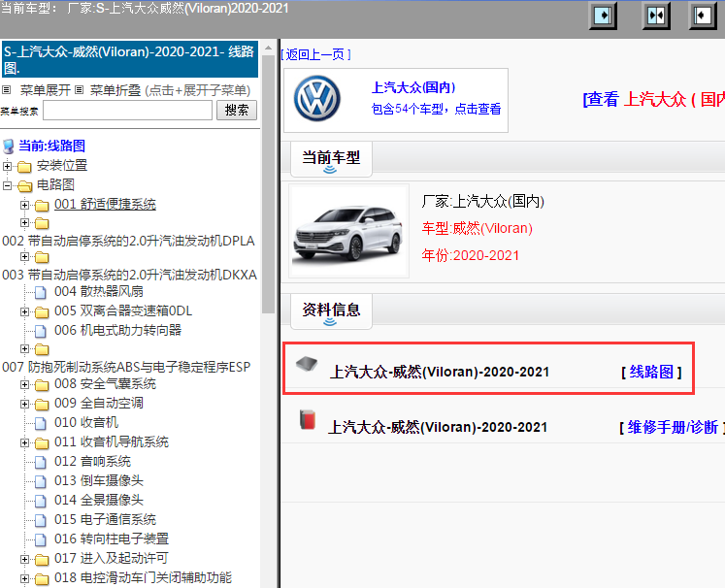Viewport: 725px width, 588px height.
Task: Click the red repair manual book icon
Action: [307, 419]
